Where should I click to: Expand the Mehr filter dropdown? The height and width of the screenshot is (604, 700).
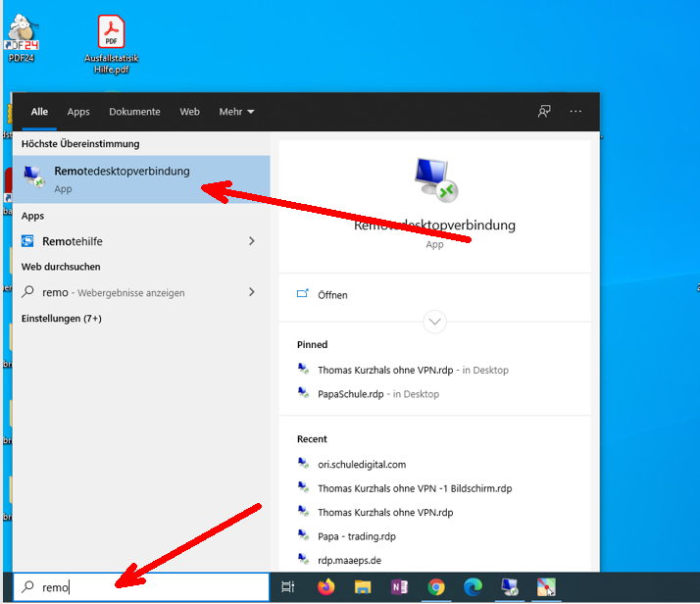click(236, 112)
